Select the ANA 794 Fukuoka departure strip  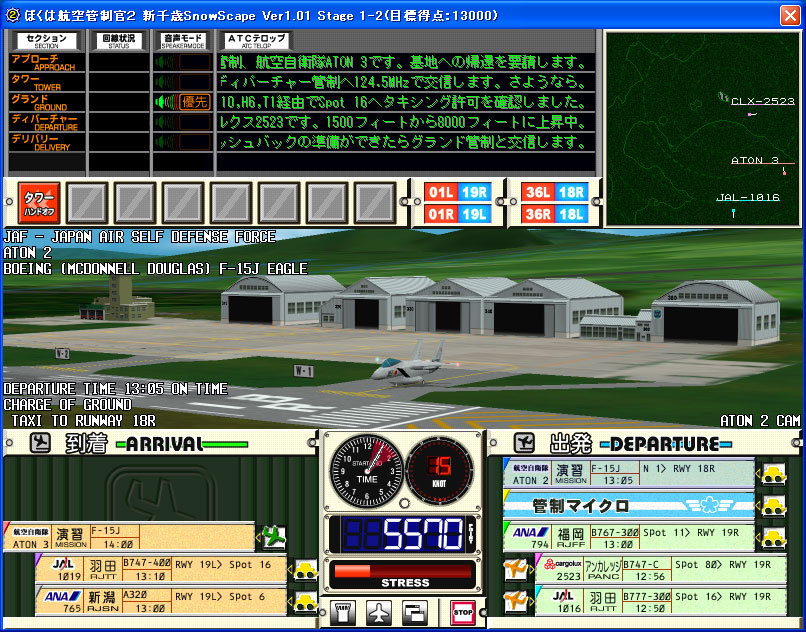point(629,538)
